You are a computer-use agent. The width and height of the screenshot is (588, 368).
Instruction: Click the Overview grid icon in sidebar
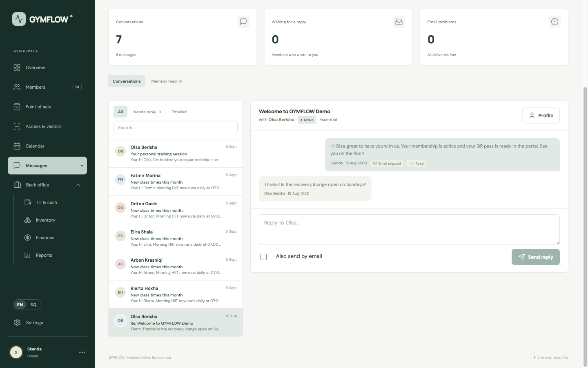[x=17, y=67]
